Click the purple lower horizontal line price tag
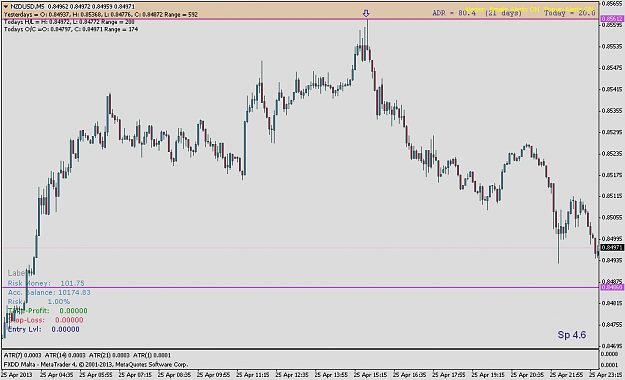 pos(612,287)
